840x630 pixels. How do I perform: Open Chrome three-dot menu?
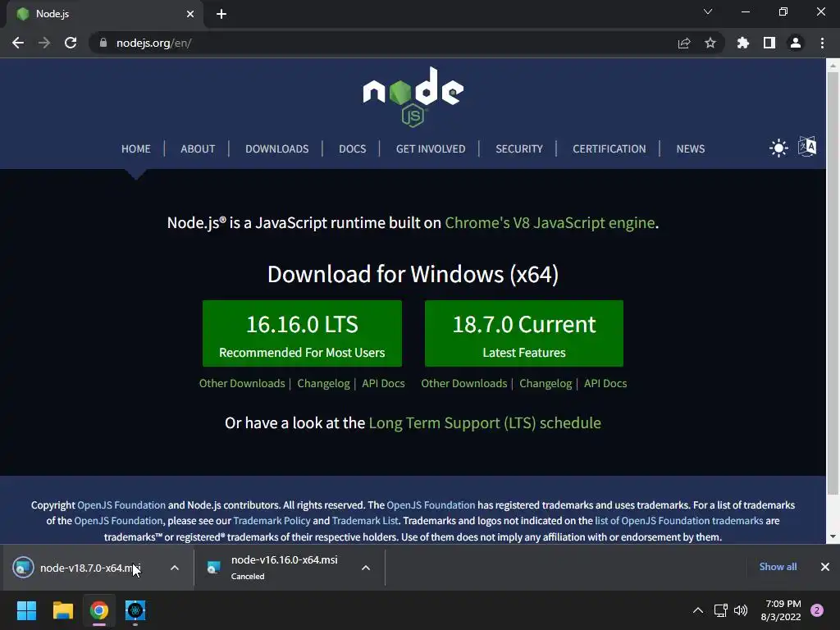click(x=822, y=43)
